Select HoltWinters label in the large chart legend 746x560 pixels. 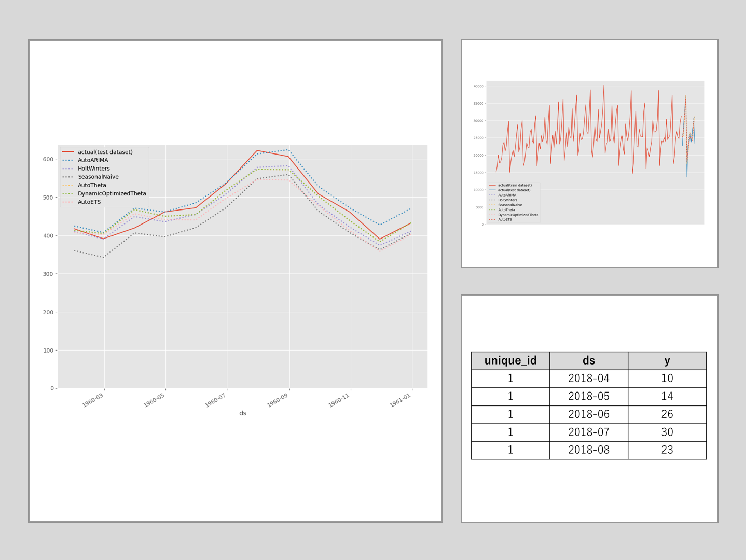93,169
